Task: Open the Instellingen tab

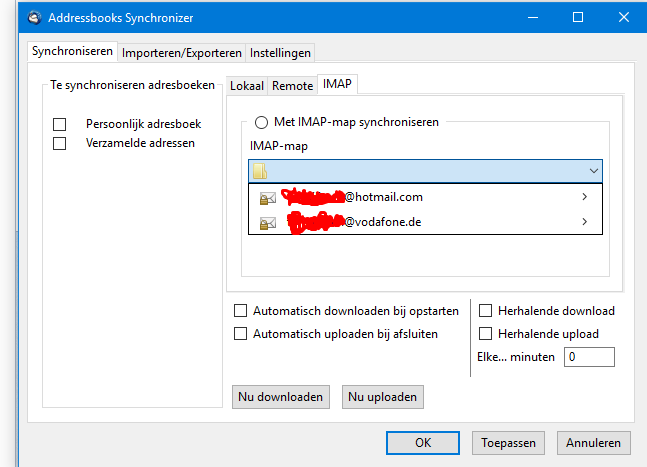Action: pyautogui.click(x=280, y=53)
